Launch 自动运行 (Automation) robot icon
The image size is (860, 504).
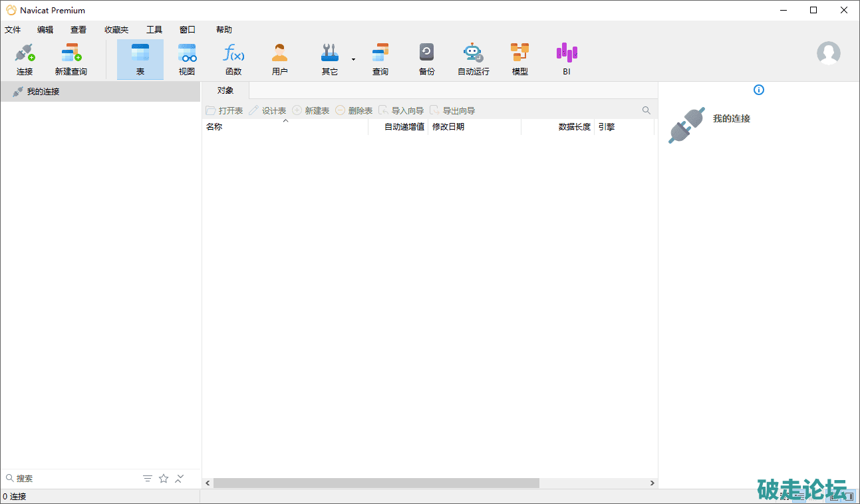[473, 59]
